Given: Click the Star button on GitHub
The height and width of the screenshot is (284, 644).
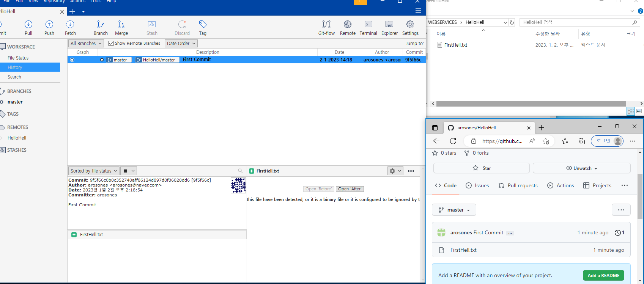Looking at the screenshot, I should click(482, 168).
